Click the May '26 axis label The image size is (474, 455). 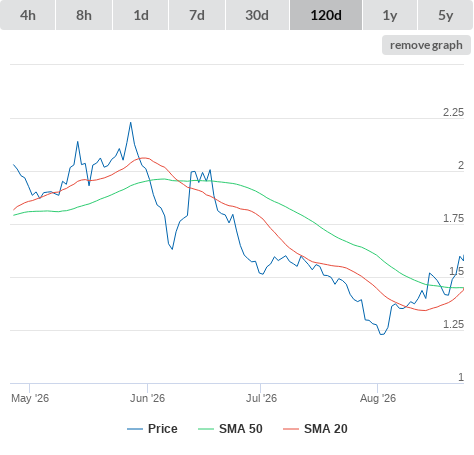click(30, 398)
